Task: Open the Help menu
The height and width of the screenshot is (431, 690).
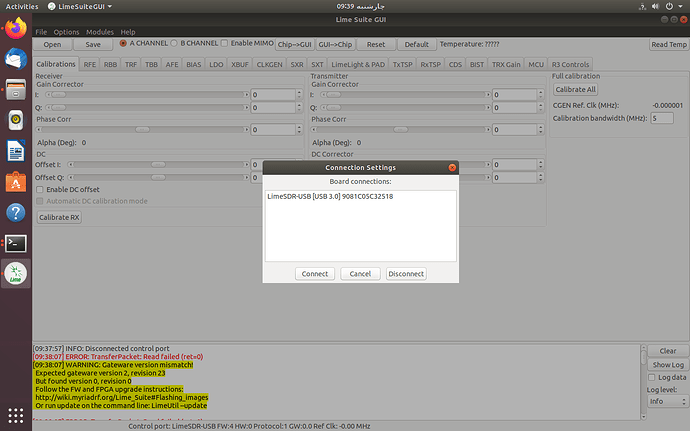Action: 128,32
